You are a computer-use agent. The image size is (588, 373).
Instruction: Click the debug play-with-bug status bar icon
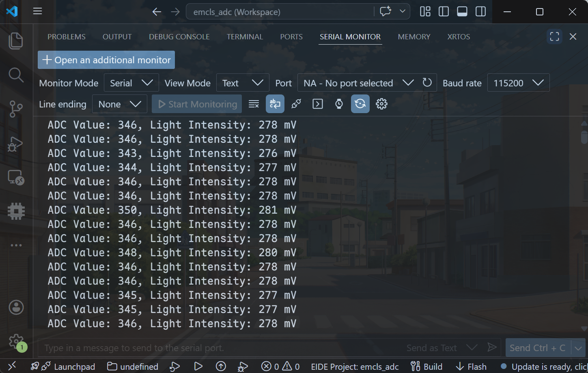coord(243,367)
